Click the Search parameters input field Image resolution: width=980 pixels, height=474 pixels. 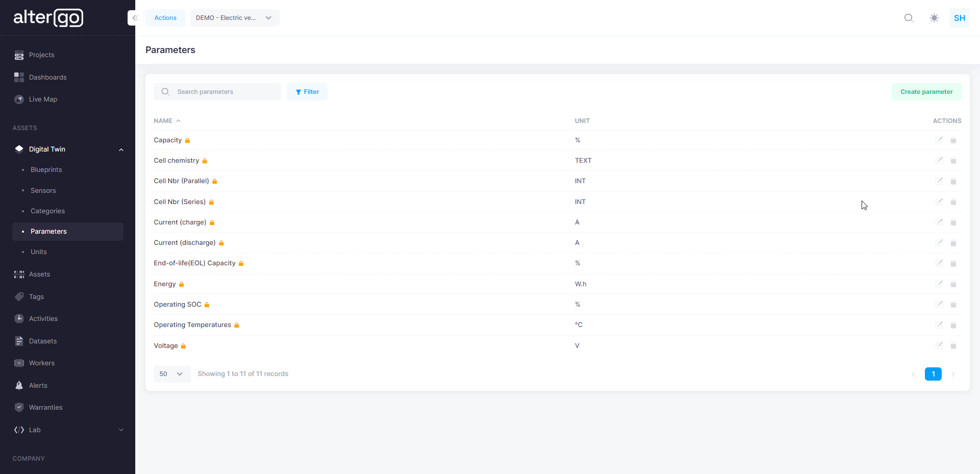(x=225, y=92)
